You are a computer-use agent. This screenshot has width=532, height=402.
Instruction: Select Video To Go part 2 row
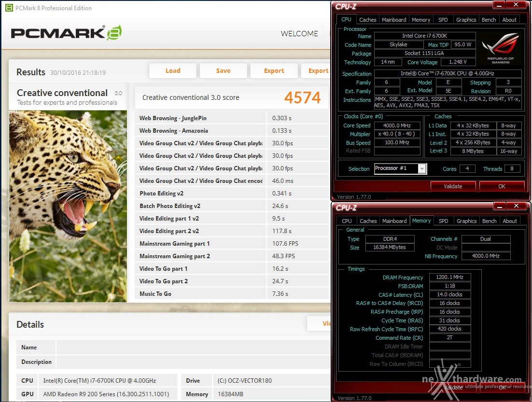(232, 281)
